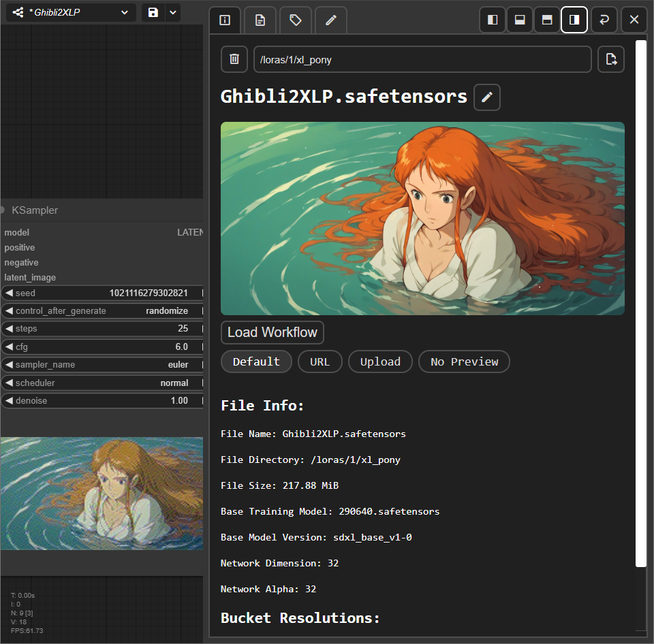Click the Upload button for the preview image
The width and height of the screenshot is (654, 644).
[380, 361]
